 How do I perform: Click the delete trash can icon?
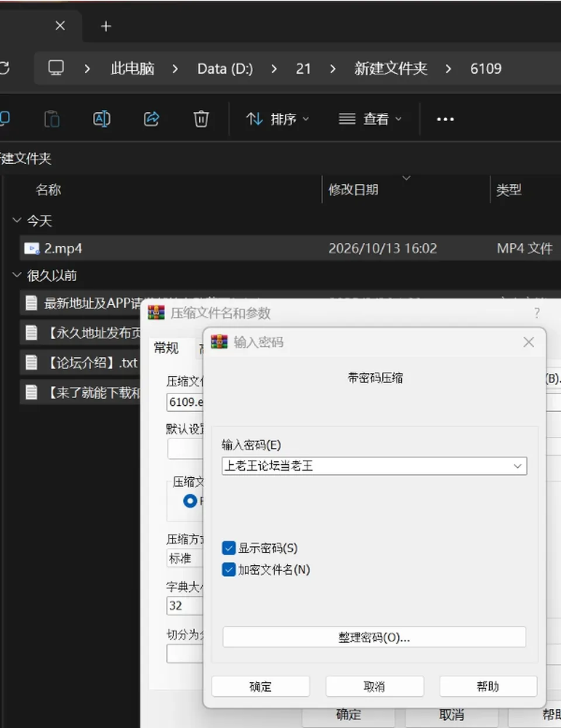pos(201,119)
